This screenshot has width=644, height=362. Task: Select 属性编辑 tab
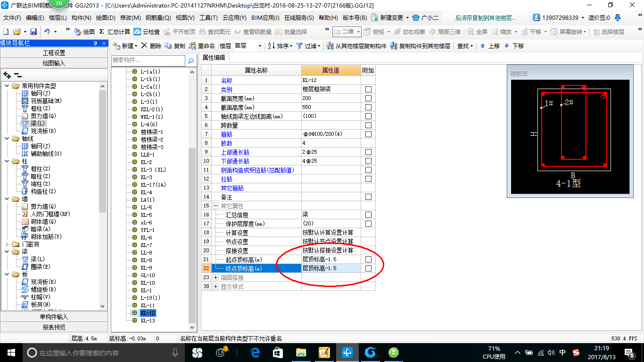tap(214, 58)
